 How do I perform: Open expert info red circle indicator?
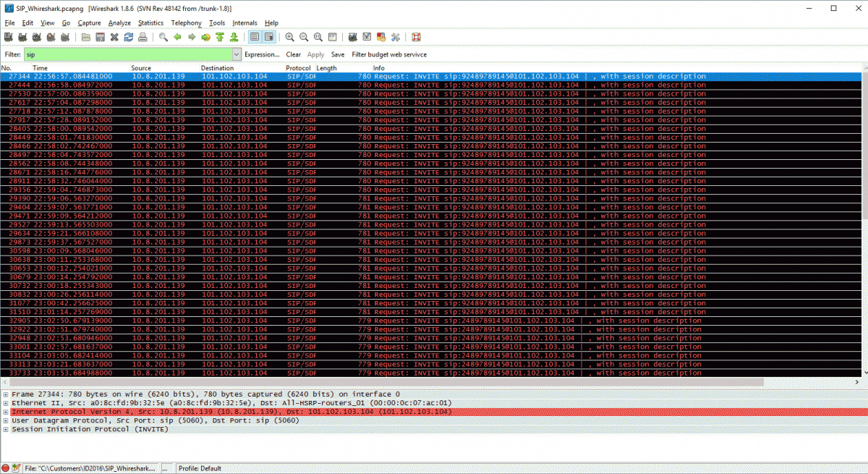7,468
